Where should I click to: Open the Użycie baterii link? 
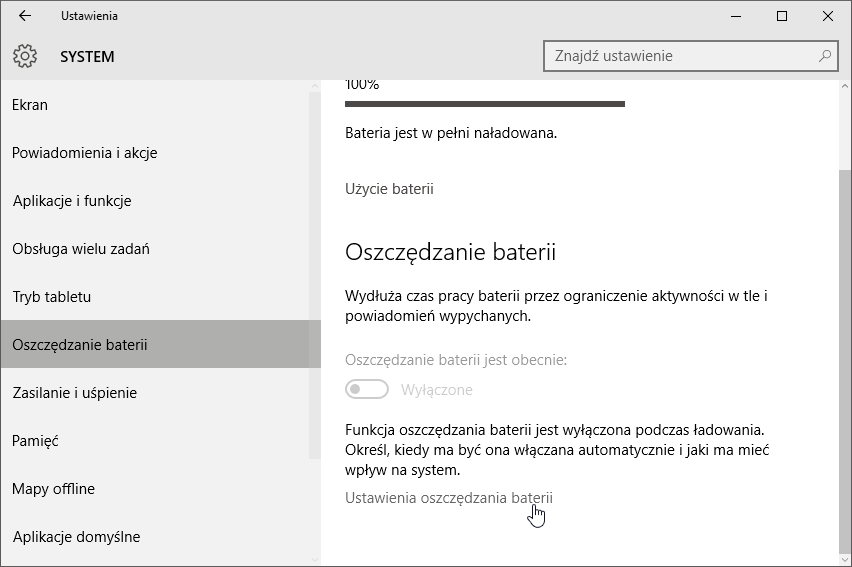[389, 189]
